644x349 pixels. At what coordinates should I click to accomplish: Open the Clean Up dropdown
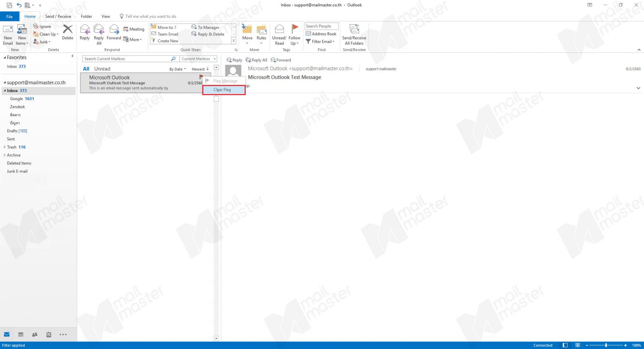pyautogui.click(x=45, y=34)
